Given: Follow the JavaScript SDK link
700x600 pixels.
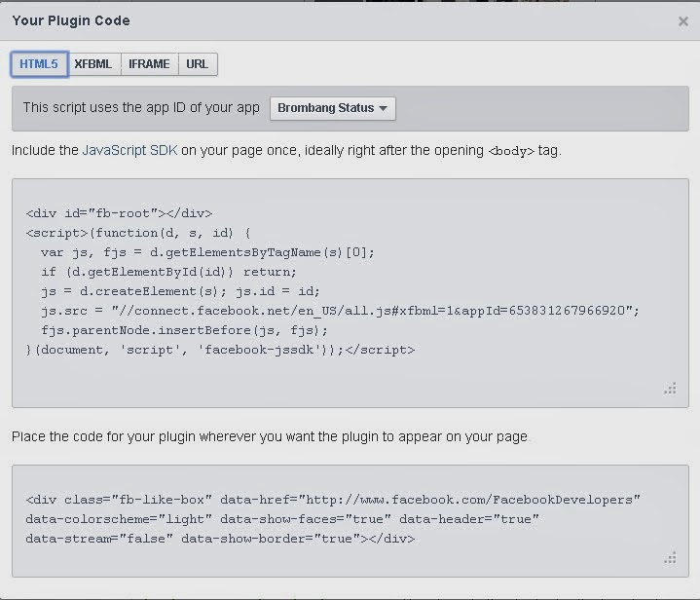Looking at the screenshot, I should coord(129,150).
